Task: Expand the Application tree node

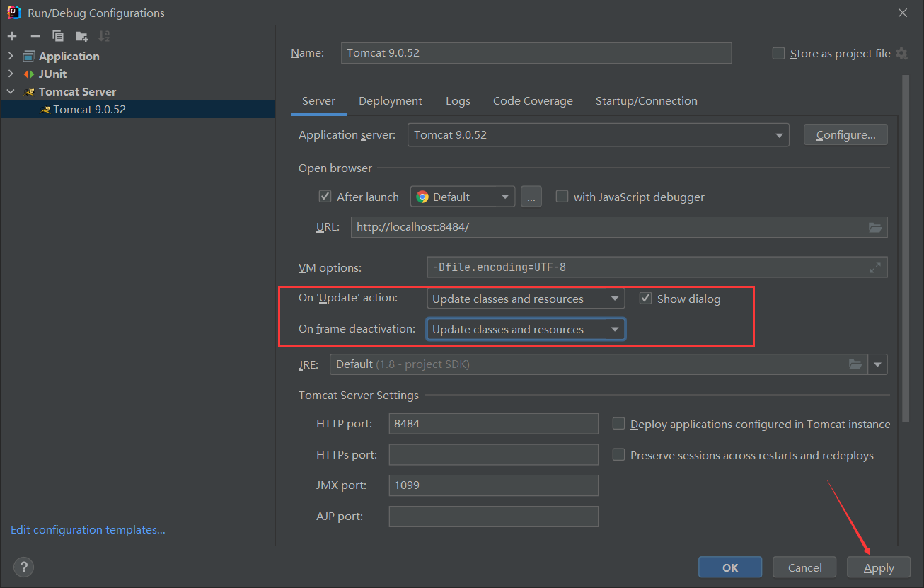Action: coord(11,56)
